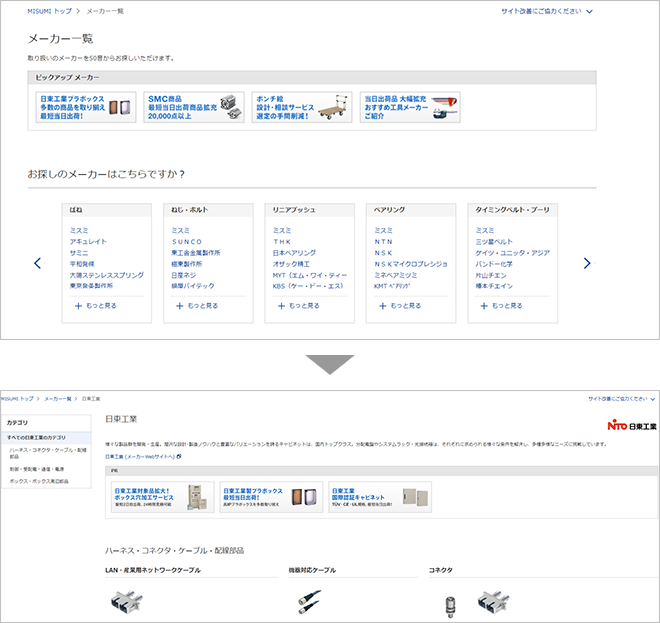Image resolution: width=660 pixels, height=623 pixels.
Task: Expand もっと見る under ベアリング
Action: [400, 305]
